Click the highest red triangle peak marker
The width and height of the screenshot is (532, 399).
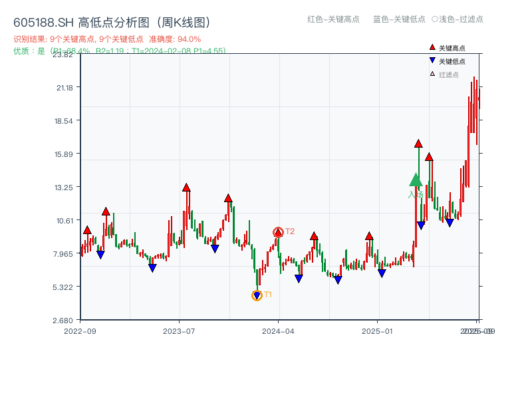coord(419,142)
